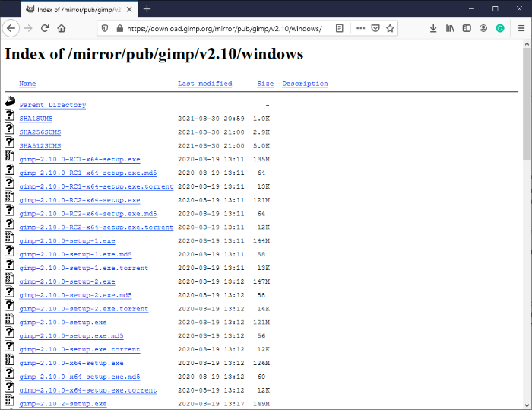Sort listing by Last modified column

[x=205, y=84]
